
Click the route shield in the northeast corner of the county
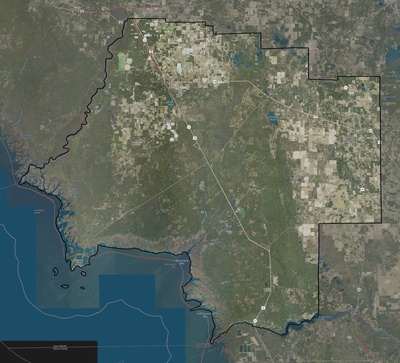pos(346,88)
